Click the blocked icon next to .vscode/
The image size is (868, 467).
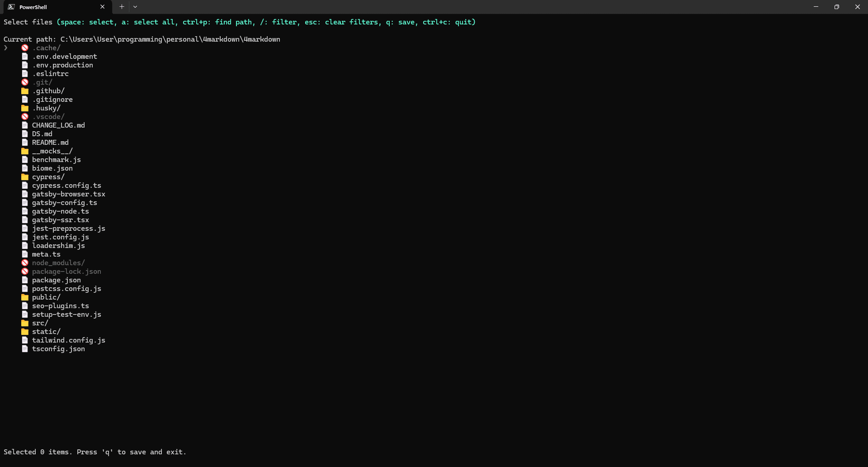point(25,116)
